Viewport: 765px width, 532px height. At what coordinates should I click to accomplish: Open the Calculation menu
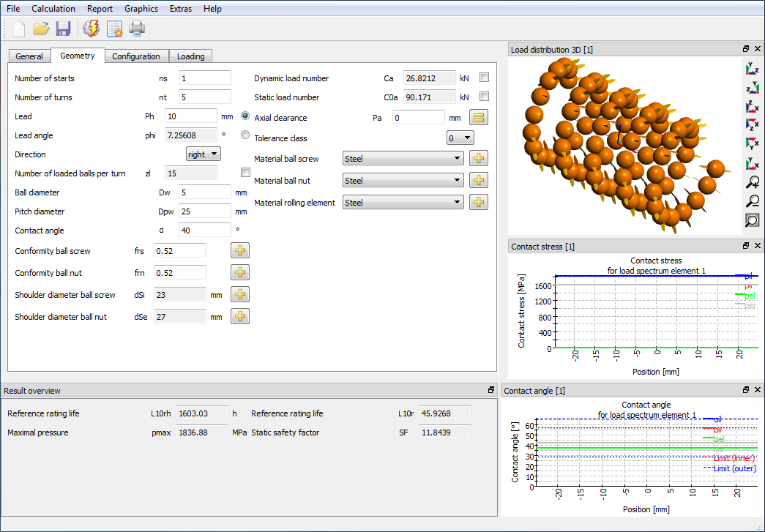[x=53, y=9]
